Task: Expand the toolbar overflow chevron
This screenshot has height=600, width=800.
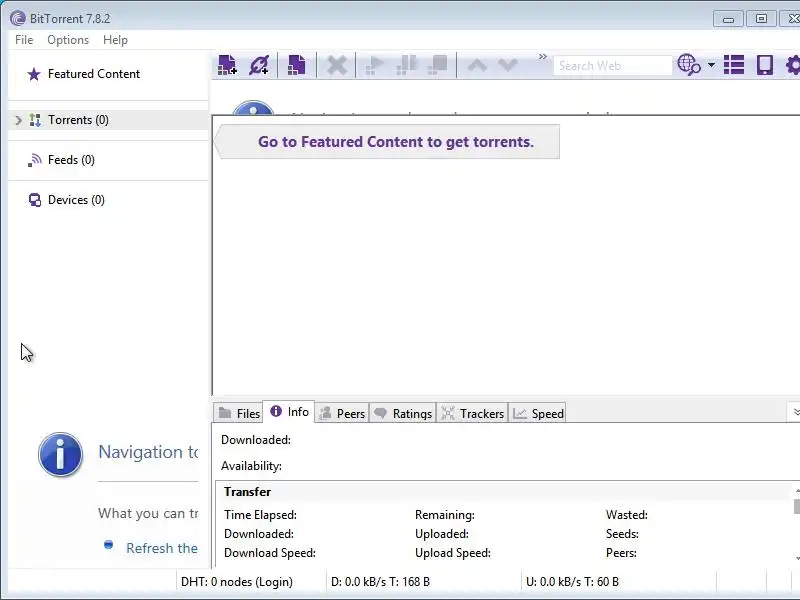Action: point(542,57)
